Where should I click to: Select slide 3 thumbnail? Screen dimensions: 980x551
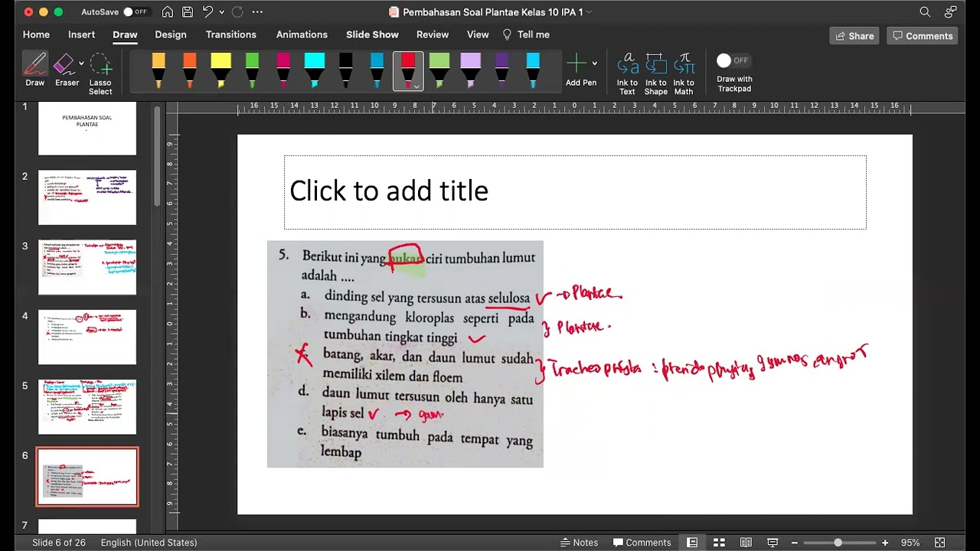point(87,267)
